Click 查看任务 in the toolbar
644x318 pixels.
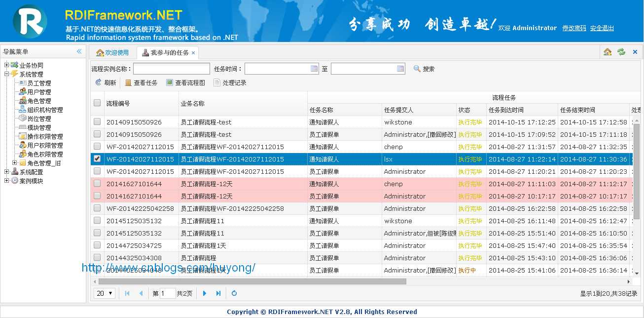[141, 82]
